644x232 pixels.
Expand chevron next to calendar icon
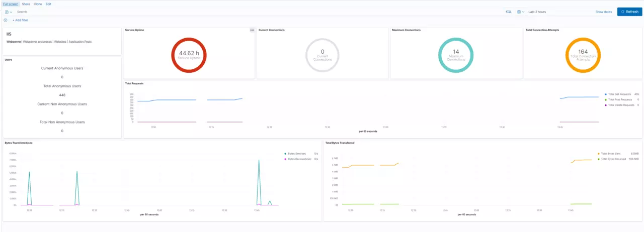point(524,12)
